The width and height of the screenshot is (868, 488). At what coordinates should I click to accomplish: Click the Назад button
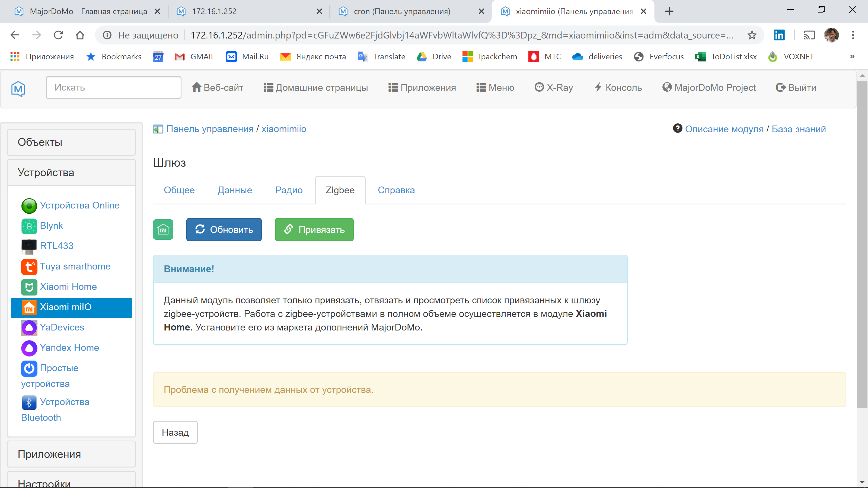pyautogui.click(x=175, y=432)
